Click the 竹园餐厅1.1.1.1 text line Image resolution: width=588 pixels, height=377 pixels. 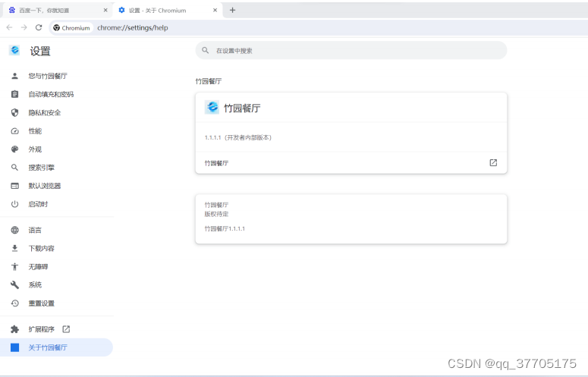[x=225, y=228]
